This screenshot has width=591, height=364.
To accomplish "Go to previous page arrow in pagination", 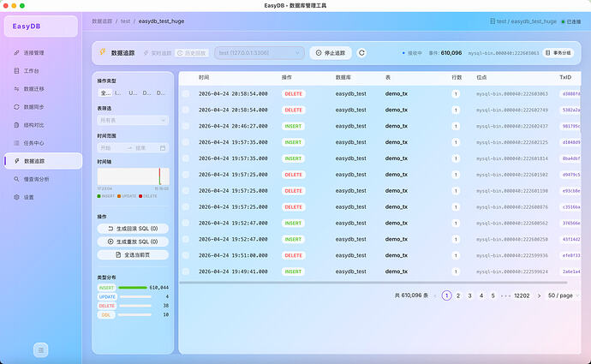I will [x=435, y=295].
